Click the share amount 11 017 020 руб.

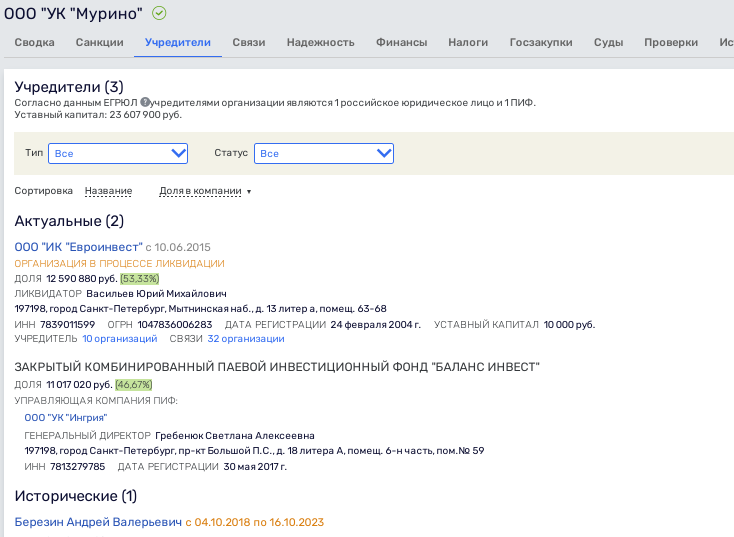[x=80, y=384]
